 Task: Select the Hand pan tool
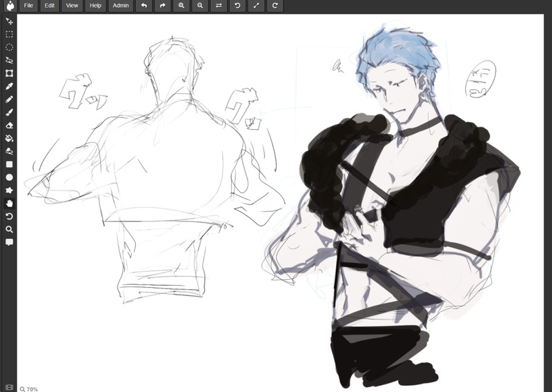coord(10,204)
